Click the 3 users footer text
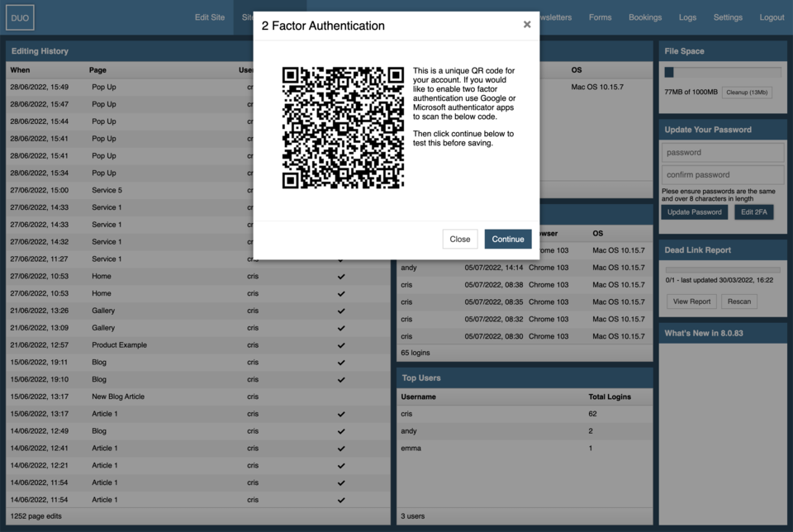The height and width of the screenshot is (532, 793). (x=413, y=516)
